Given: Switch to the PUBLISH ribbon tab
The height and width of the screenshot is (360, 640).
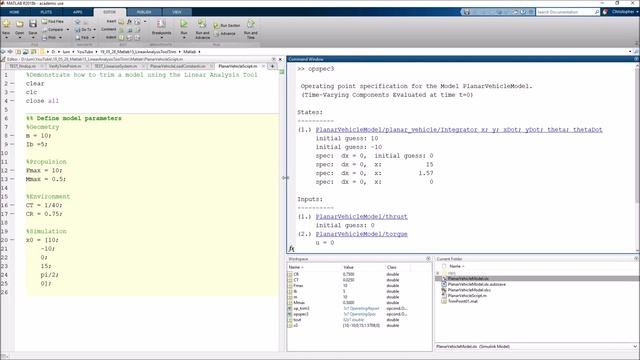Looking at the screenshot, I should [x=144, y=12].
